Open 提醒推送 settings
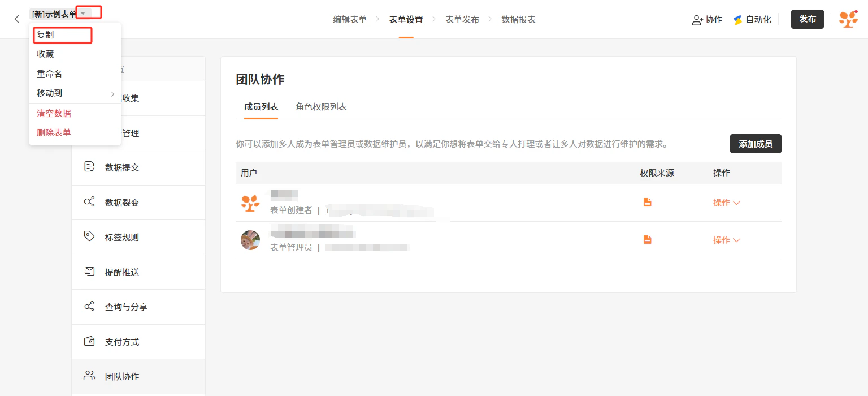868x396 pixels. coord(138,272)
